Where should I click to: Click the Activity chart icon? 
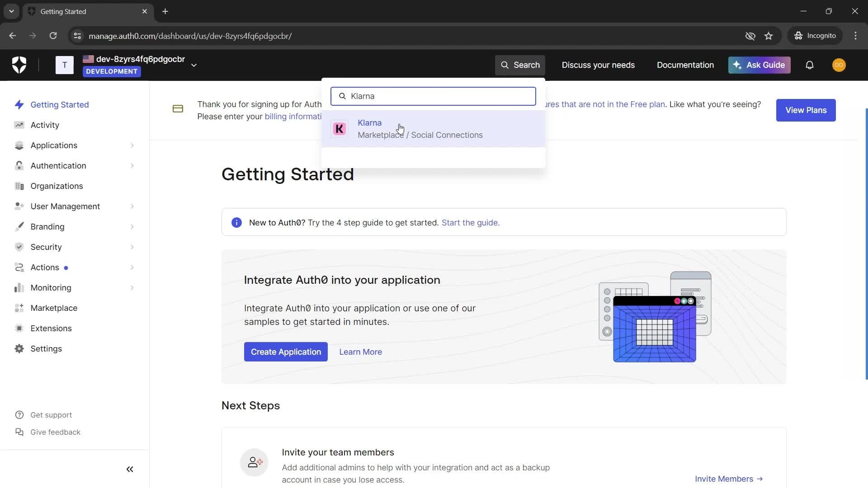click(19, 125)
